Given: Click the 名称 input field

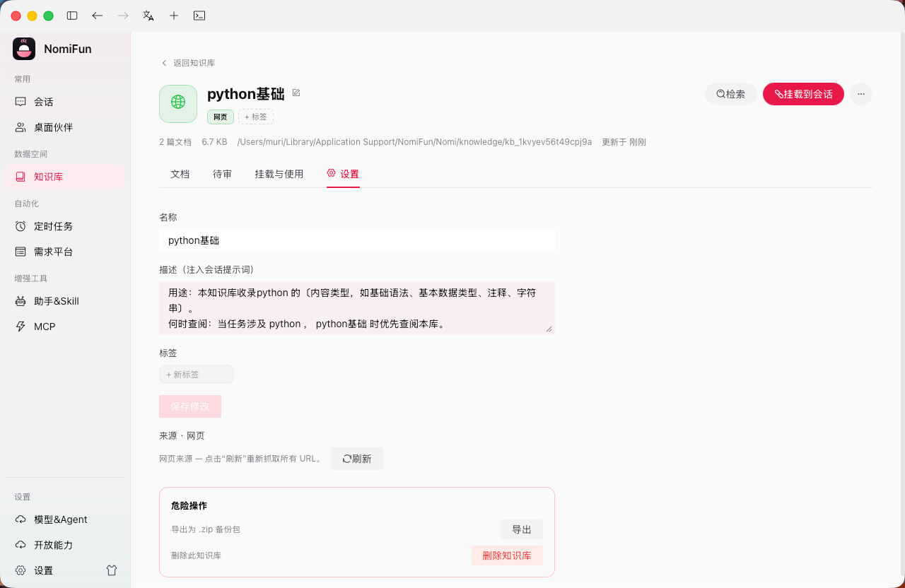Looking at the screenshot, I should 357,240.
